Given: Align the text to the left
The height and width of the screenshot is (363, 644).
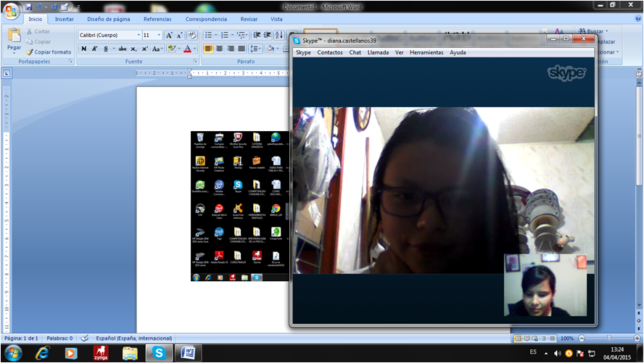Looking at the screenshot, I should (209, 49).
